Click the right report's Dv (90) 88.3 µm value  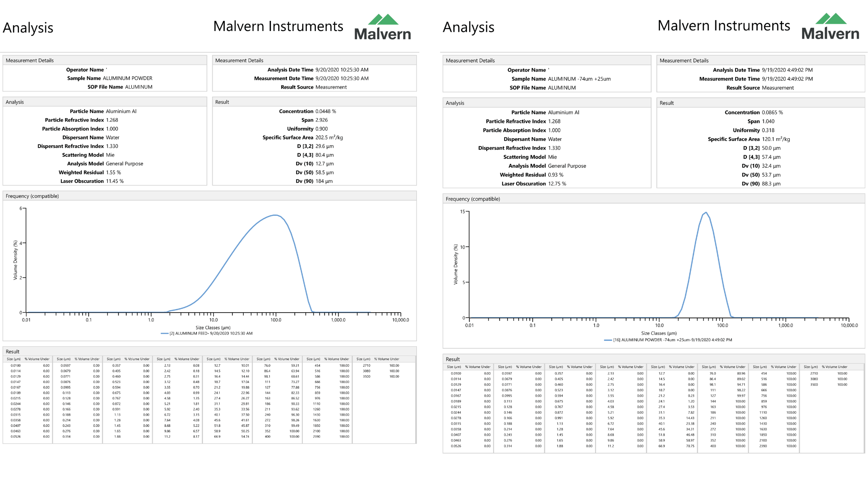click(771, 184)
